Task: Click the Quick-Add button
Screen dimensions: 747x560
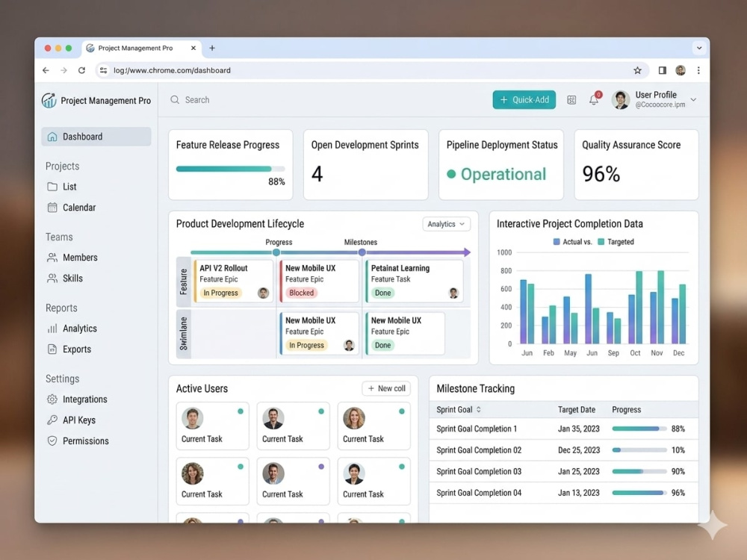Action: click(x=524, y=100)
